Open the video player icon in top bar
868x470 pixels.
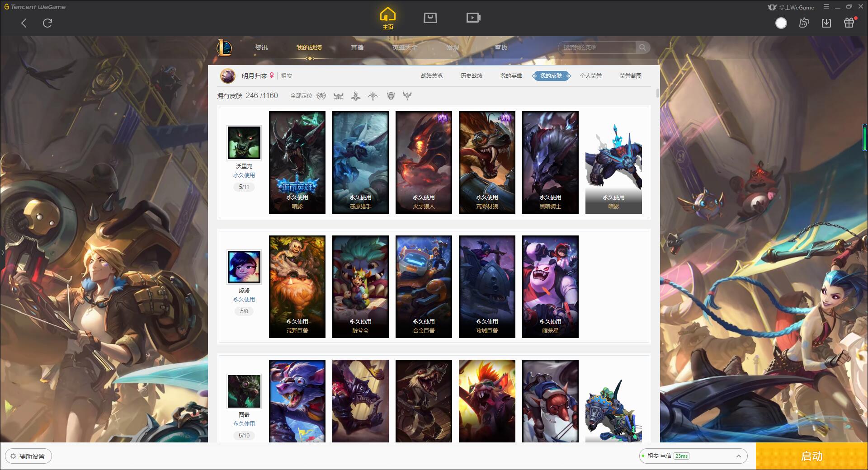click(473, 18)
